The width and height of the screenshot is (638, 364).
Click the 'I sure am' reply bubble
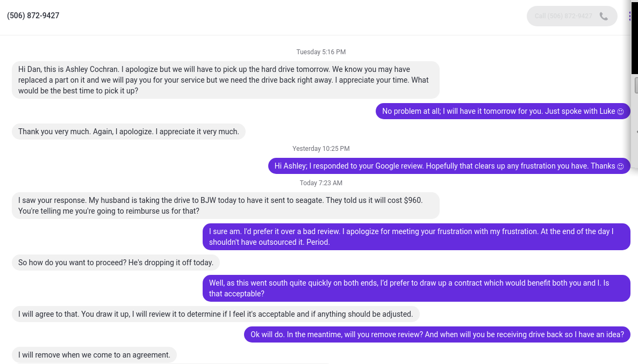coord(416,237)
